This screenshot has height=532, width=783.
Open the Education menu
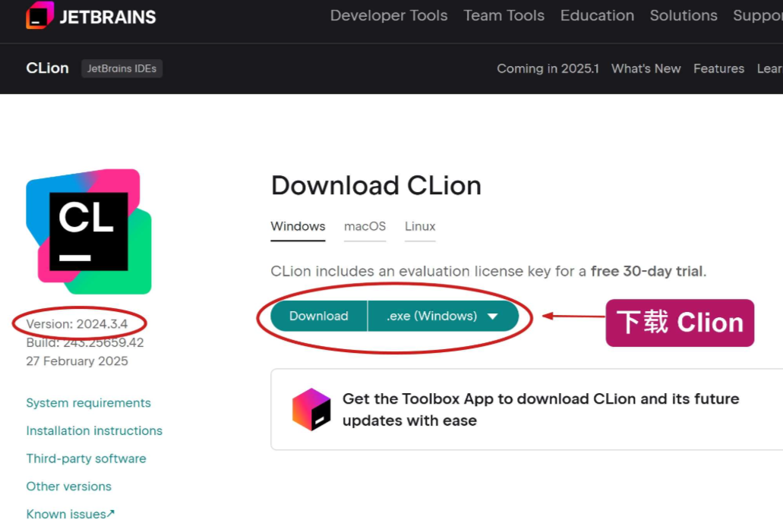tap(597, 15)
